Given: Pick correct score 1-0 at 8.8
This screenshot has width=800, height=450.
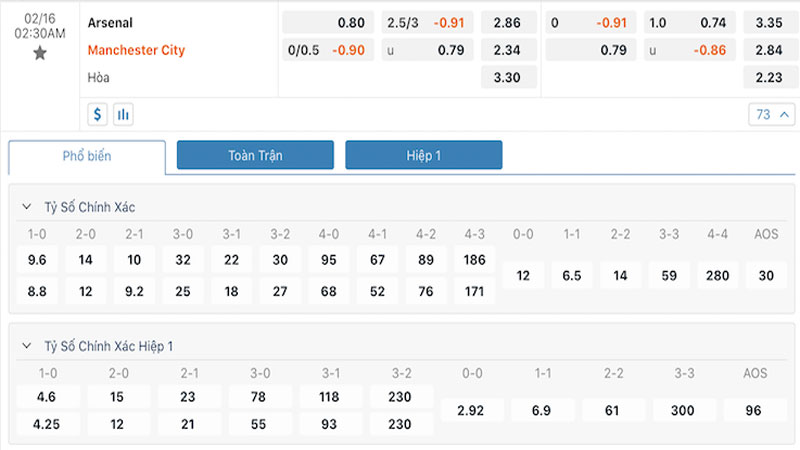Looking at the screenshot, I should pyautogui.click(x=37, y=291).
